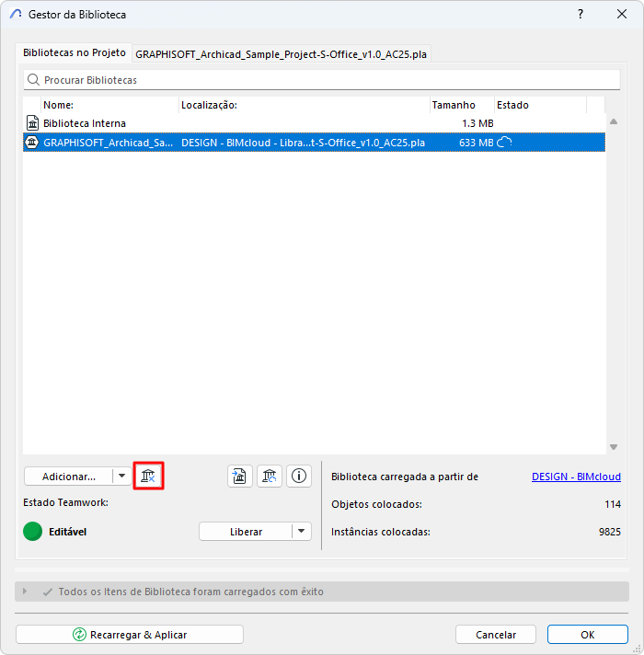Sort by the Localização column header
Screen dimensions: 644x655
(x=305, y=105)
